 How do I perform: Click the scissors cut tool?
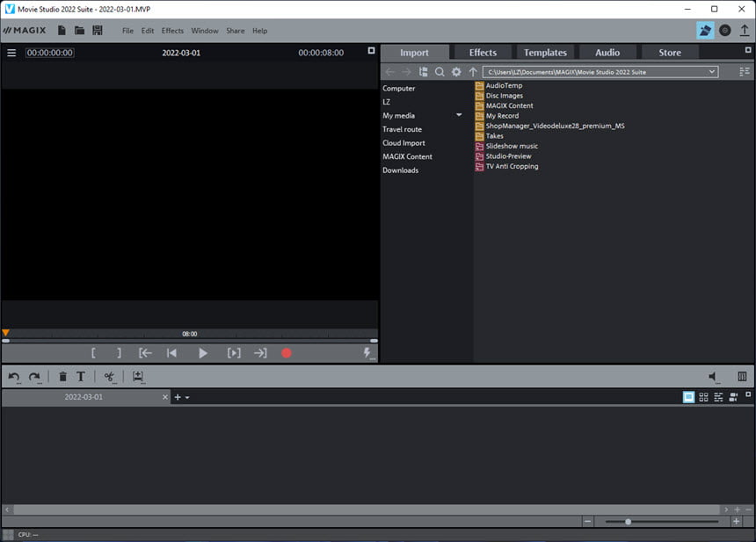click(x=110, y=377)
